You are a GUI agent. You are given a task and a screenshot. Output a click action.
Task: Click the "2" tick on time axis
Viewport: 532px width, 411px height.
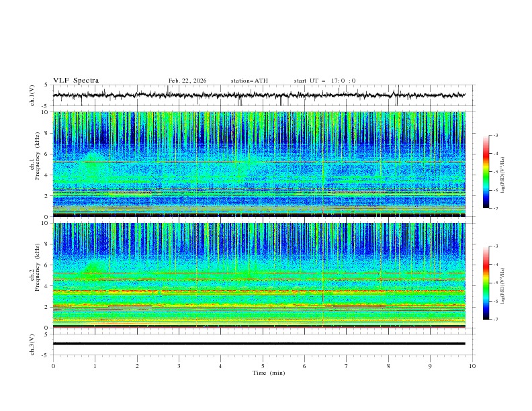coord(137,366)
